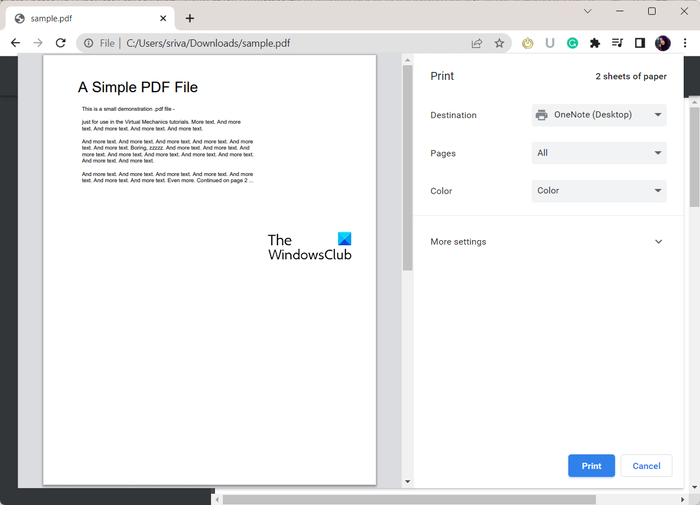Click the browser forward arrow
The image size is (700, 505).
coord(38,43)
